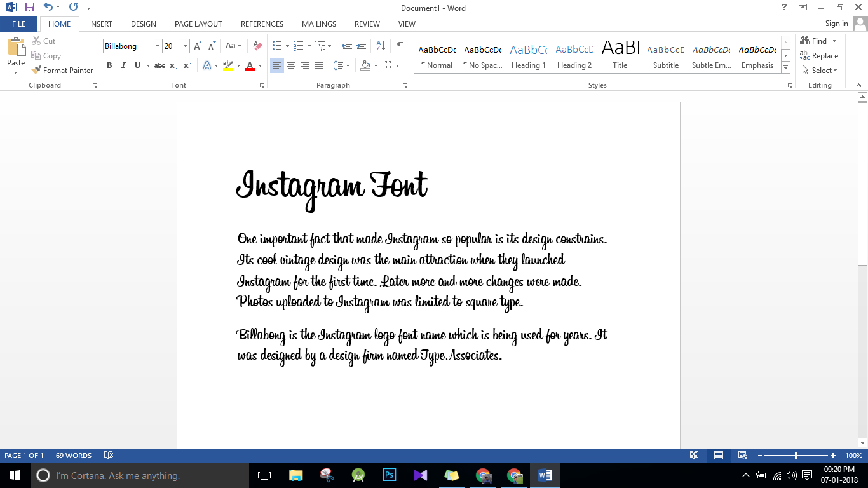
Task: Expand the Styles gallery More button
Action: click(x=785, y=68)
